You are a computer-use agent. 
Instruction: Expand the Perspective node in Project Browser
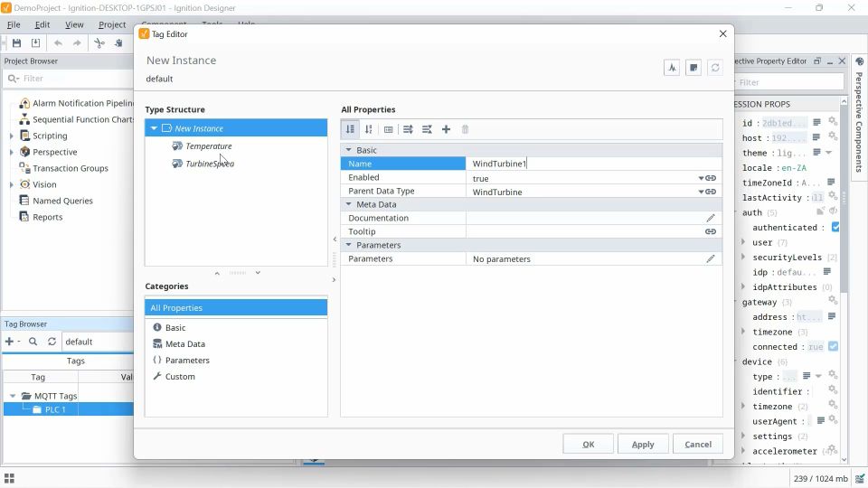point(12,152)
